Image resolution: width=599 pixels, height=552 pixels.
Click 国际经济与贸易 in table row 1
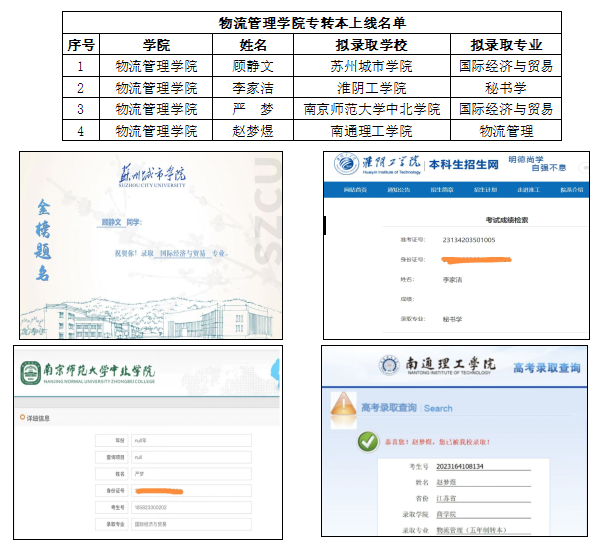(506, 66)
